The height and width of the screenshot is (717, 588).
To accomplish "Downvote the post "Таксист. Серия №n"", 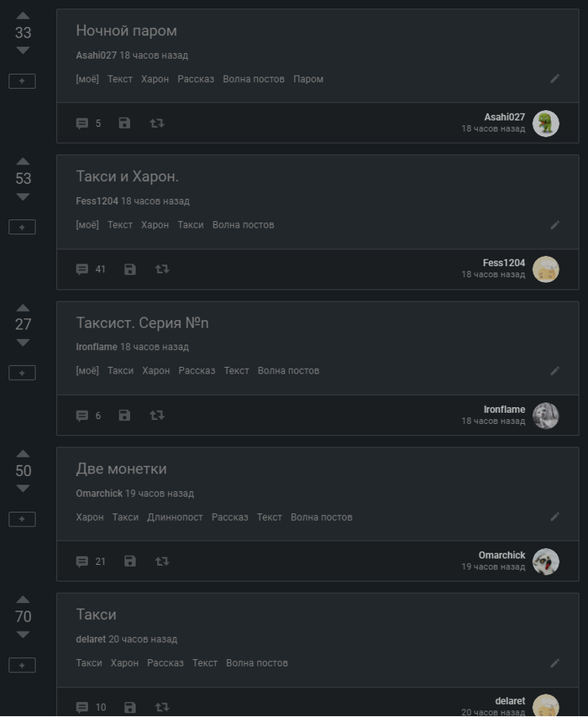I will coord(23,343).
